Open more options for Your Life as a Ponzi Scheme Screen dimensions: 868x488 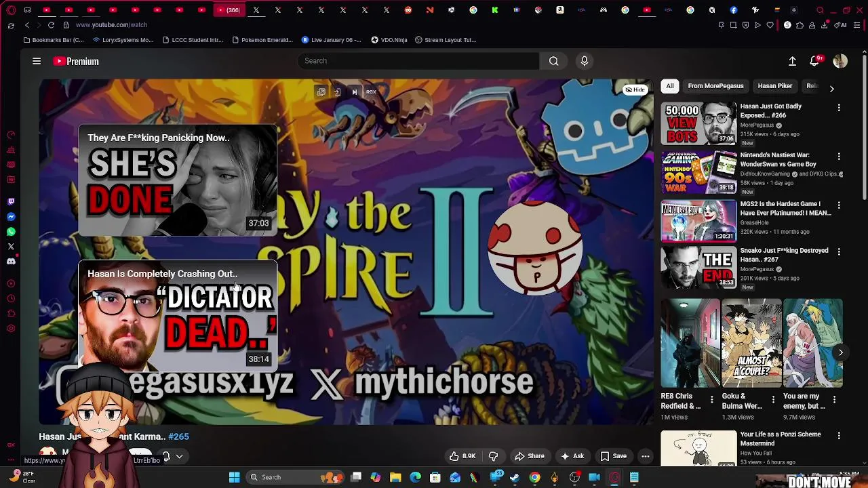click(839, 436)
